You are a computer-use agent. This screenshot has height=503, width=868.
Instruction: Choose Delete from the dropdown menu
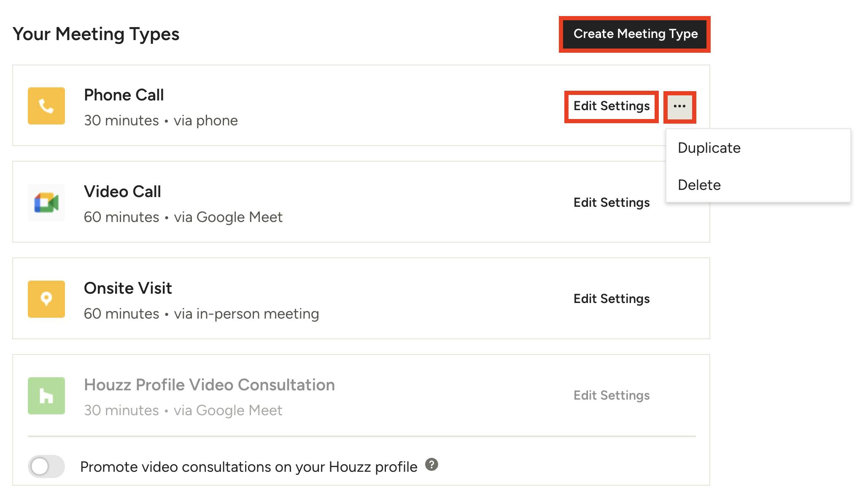(x=699, y=185)
